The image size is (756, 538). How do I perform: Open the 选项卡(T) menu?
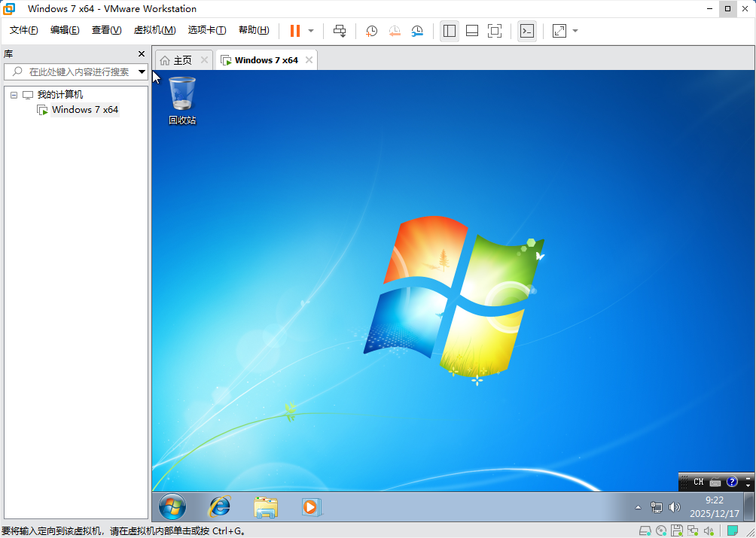coord(207,30)
